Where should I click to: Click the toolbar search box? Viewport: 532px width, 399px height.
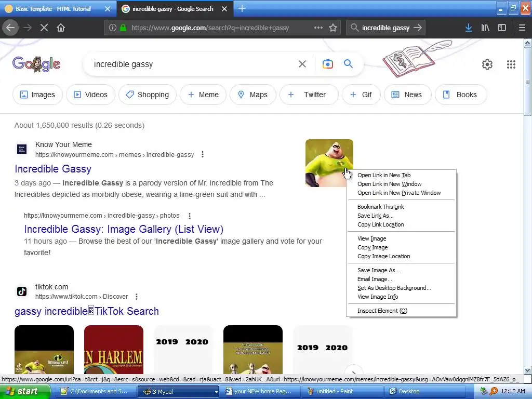click(x=385, y=28)
